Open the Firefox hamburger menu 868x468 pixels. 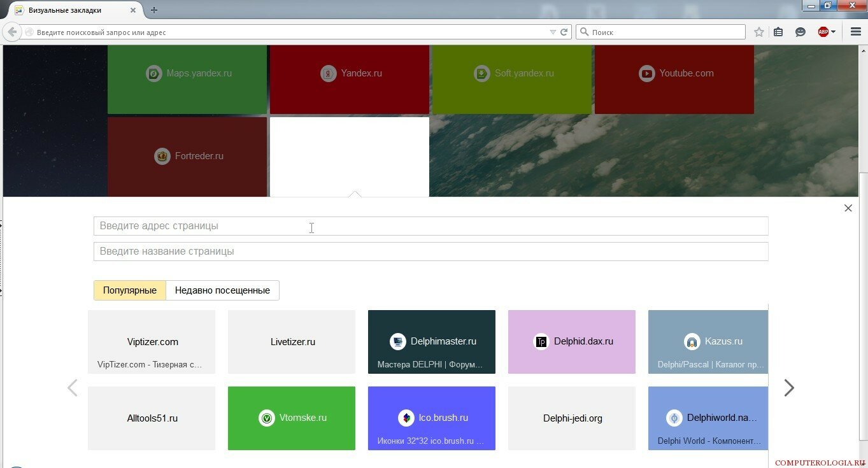pyautogui.click(x=856, y=32)
